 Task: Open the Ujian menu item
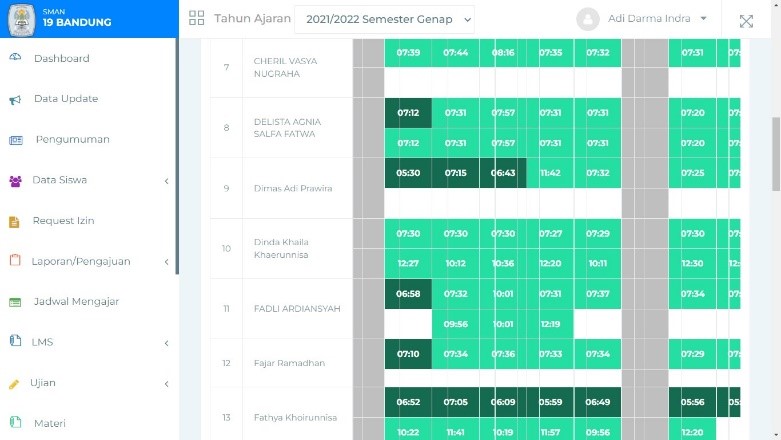(42, 383)
